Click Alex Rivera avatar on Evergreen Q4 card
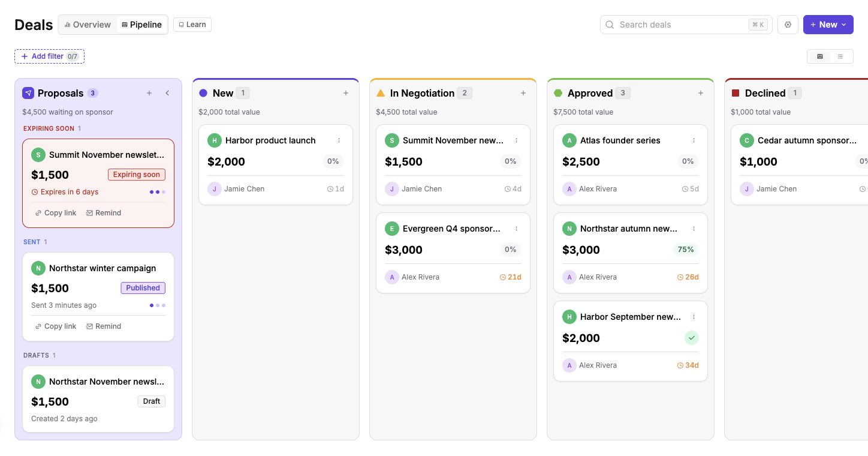This screenshot has width=868, height=456. tap(392, 277)
